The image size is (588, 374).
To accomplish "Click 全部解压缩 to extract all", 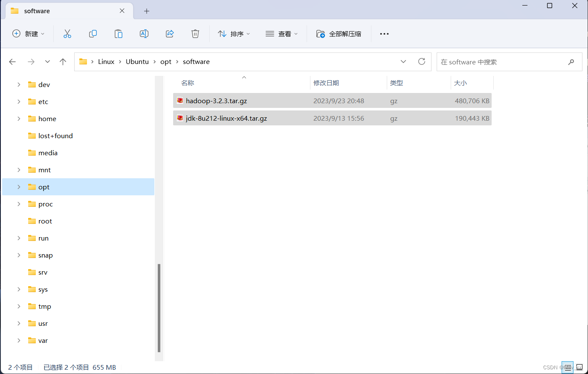I will pyautogui.click(x=339, y=34).
